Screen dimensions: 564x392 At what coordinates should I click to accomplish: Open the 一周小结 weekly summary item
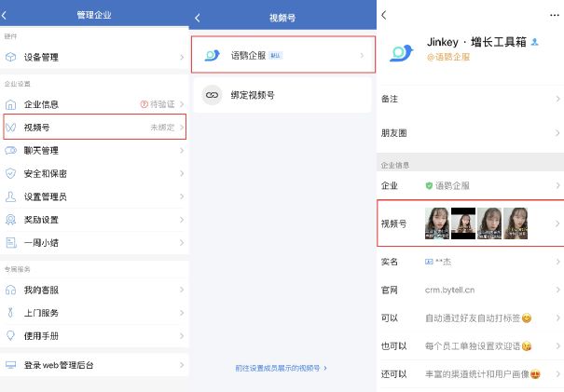(94, 243)
